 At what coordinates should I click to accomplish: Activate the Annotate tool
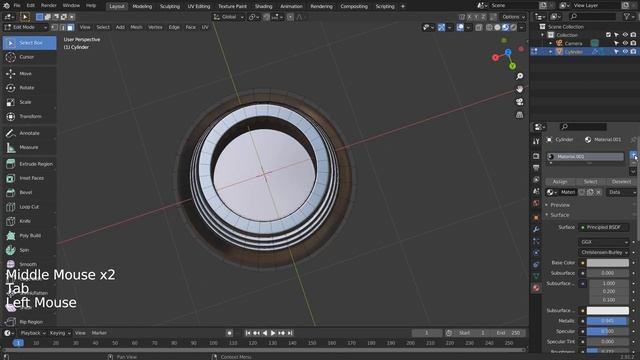[29, 133]
